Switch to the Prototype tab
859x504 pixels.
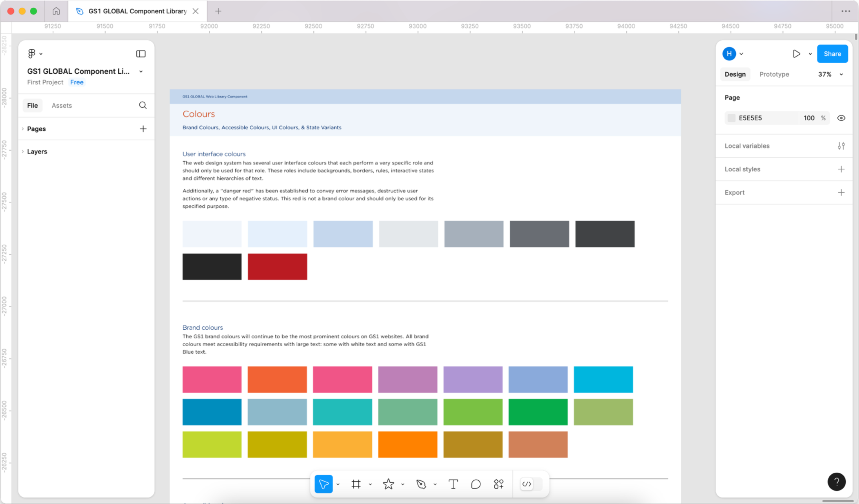click(774, 74)
